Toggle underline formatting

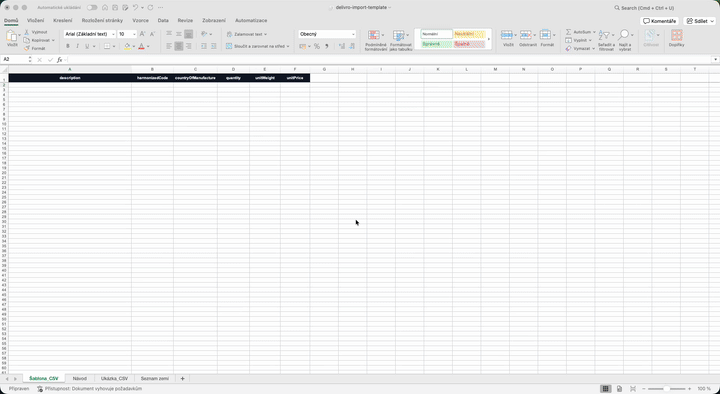pos(87,46)
